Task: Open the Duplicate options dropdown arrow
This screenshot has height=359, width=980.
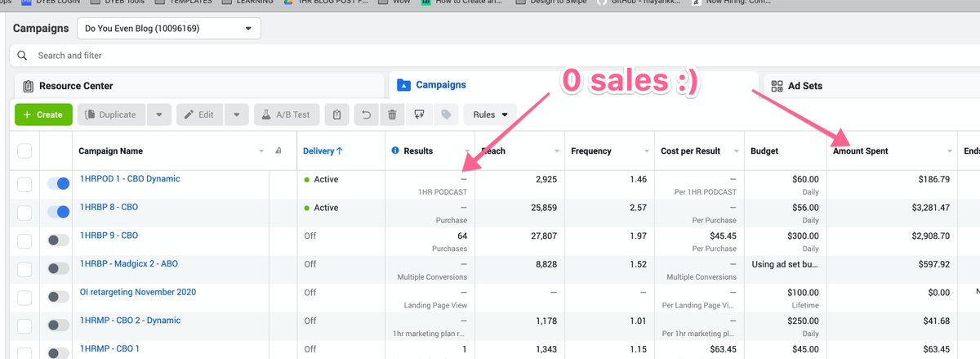Action: [x=159, y=114]
